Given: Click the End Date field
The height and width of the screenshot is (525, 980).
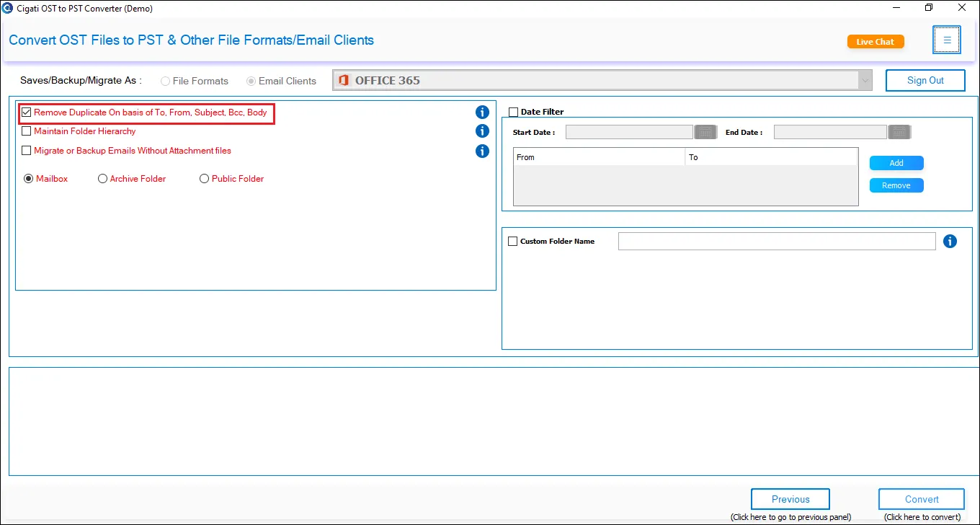Looking at the screenshot, I should (830, 132).
